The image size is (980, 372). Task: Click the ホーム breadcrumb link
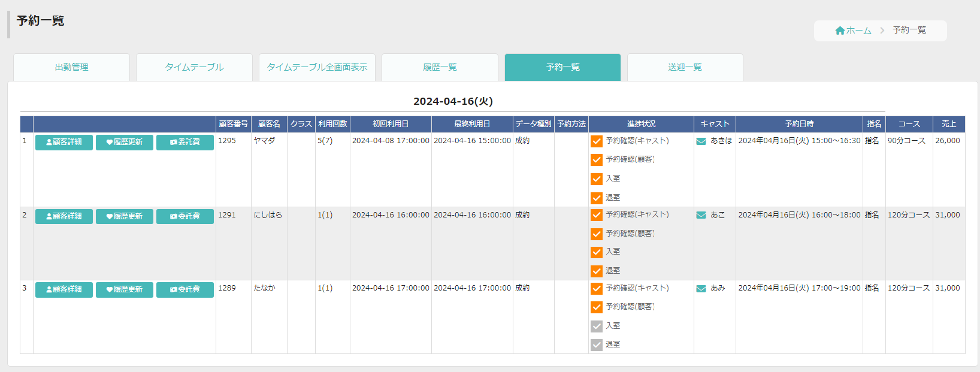click(x=858, y=31)
